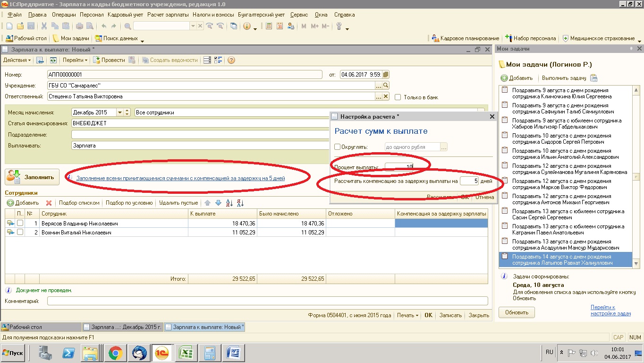
Task: Open the Месяц начисления dropdown arrow
Action: (x=119, y=112)
